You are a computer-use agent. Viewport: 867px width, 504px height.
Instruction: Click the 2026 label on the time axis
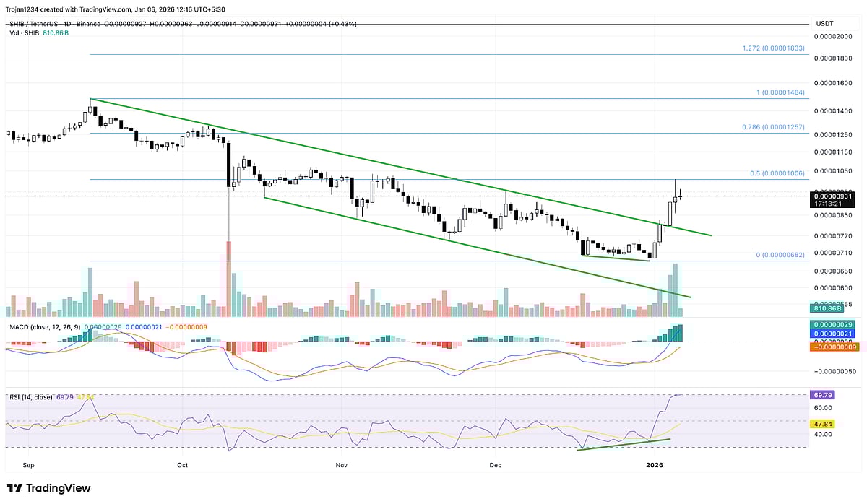click(655, 465)
